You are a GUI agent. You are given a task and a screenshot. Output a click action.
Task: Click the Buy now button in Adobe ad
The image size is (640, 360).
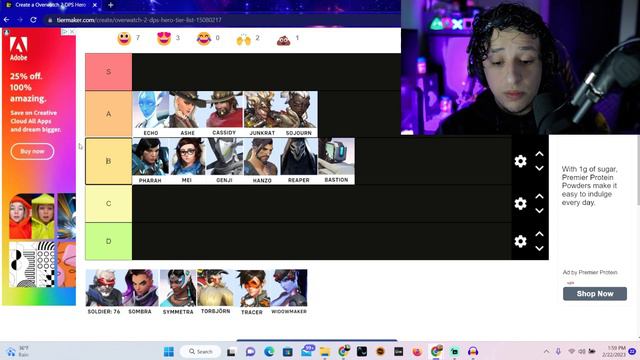point(32,151)
